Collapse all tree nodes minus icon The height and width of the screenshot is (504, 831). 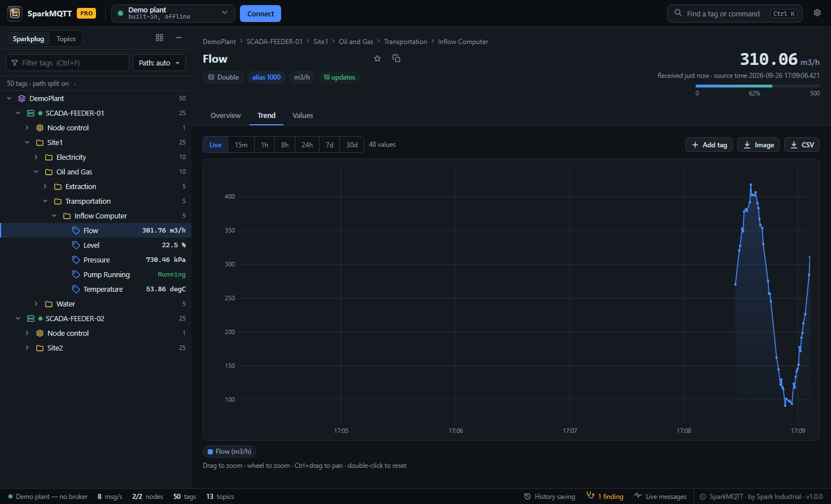click(x=179, y=38)
